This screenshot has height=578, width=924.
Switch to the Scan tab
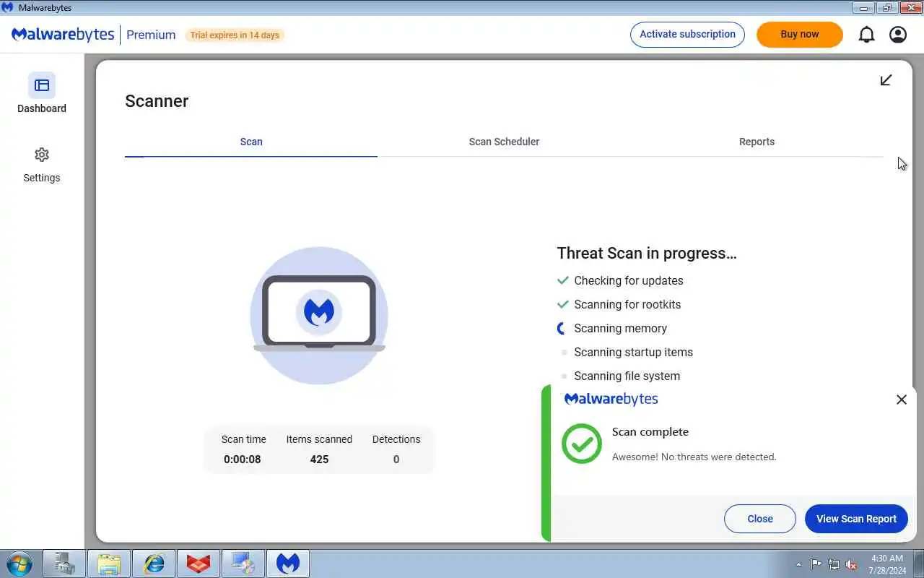tap(251, 142)
